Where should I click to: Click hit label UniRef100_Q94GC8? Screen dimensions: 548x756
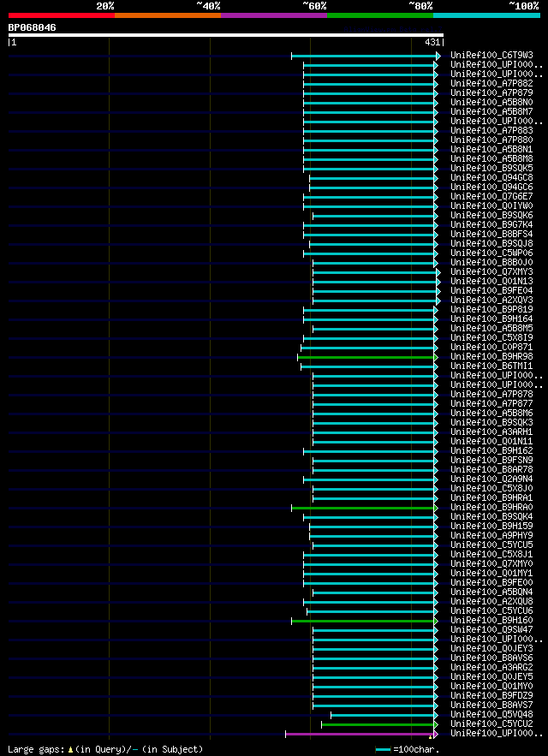[491, 178]
